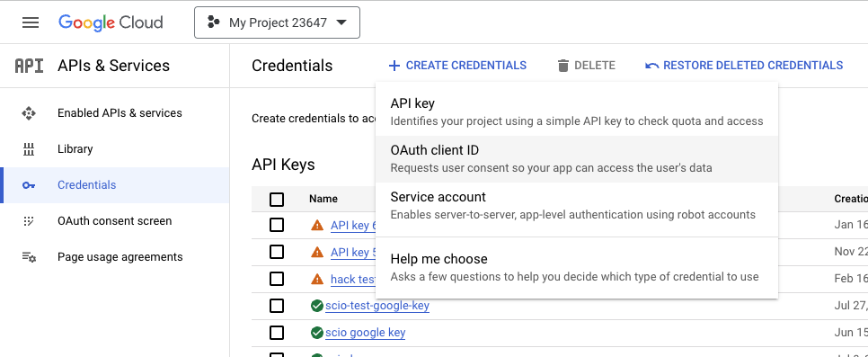Click the OAuth consent screen icon

click(x=29, y=221)
